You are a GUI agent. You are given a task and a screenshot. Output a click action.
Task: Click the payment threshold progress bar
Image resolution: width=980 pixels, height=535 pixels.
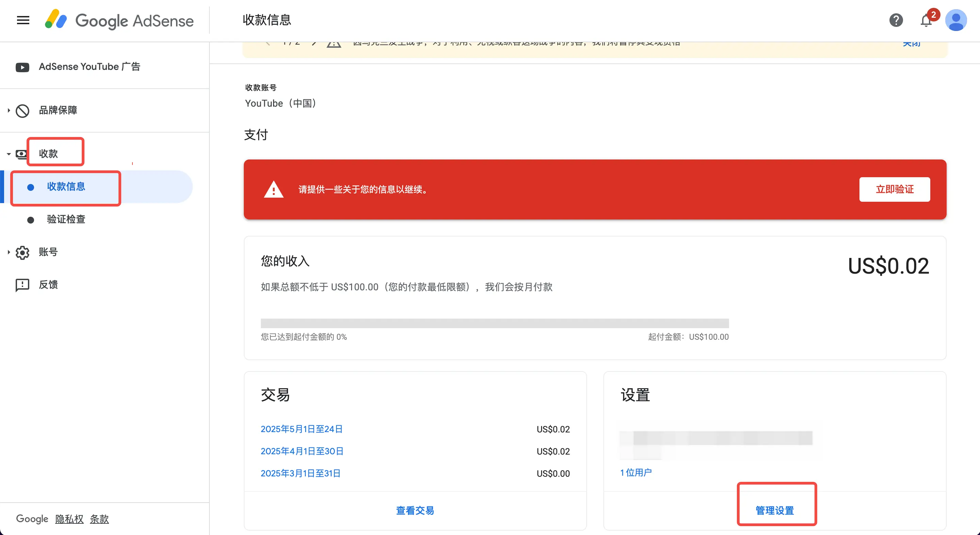point(494,323)
